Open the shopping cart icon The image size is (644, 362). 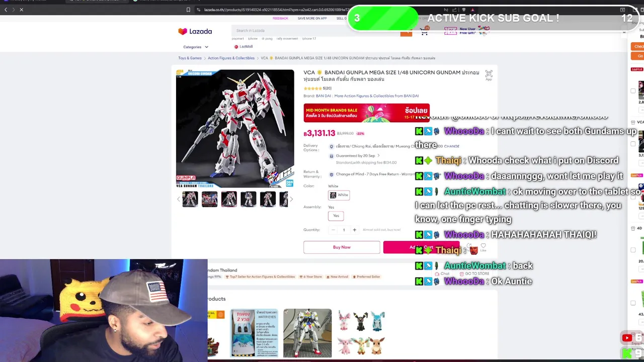coord(424,32)
